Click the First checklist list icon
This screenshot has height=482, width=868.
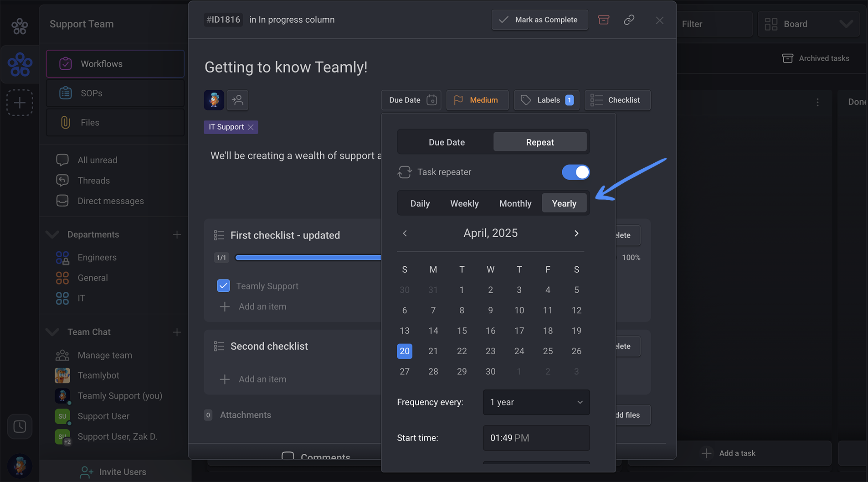click(219, 235)
